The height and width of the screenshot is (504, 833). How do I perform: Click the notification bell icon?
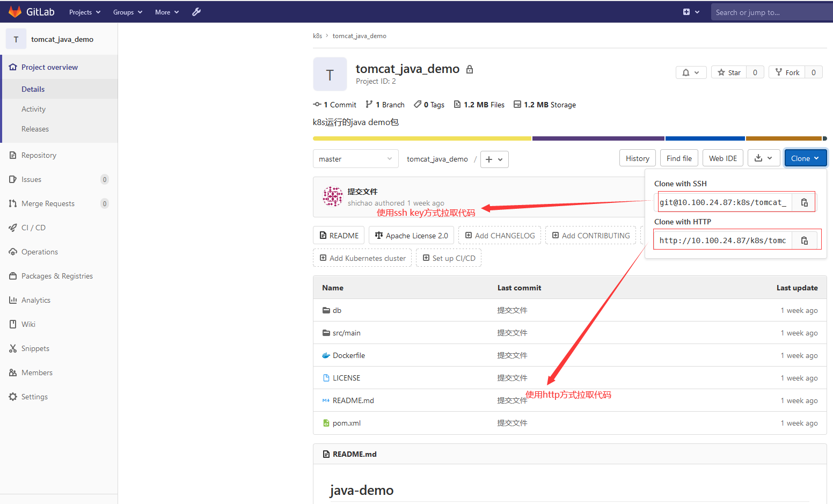tap(691, 72)
